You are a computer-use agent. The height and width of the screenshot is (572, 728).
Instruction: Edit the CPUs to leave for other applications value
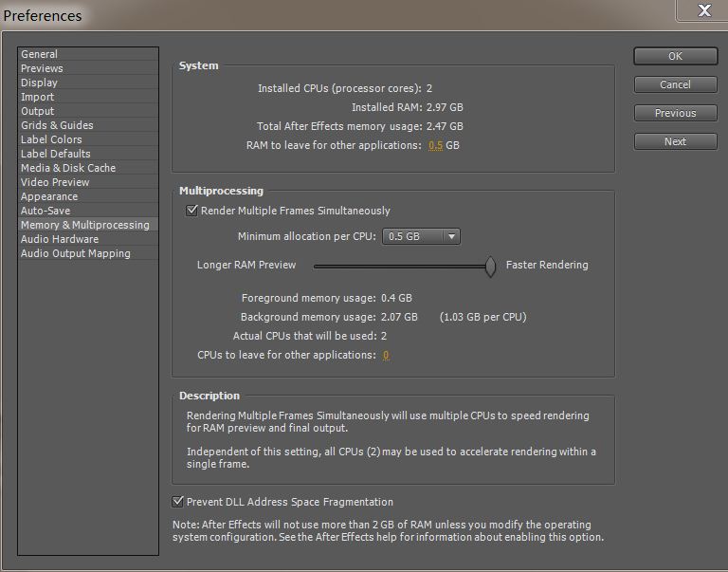click(x=386, y=355)
